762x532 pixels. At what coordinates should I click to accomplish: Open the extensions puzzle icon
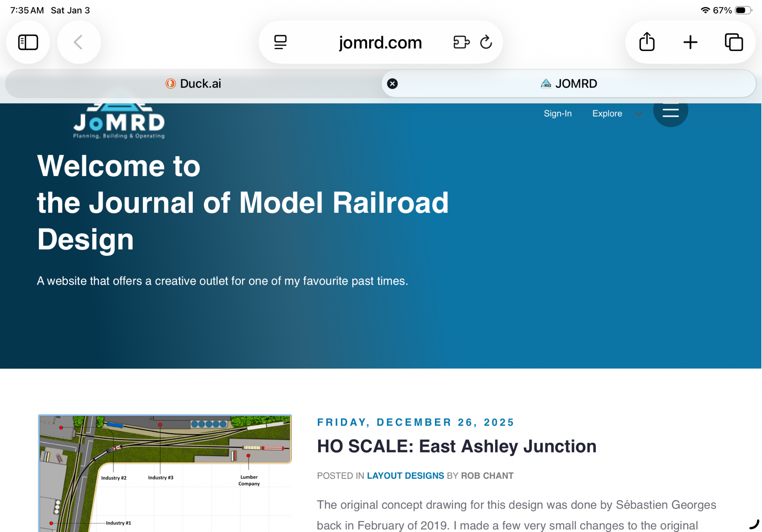(x=462, y=42)
